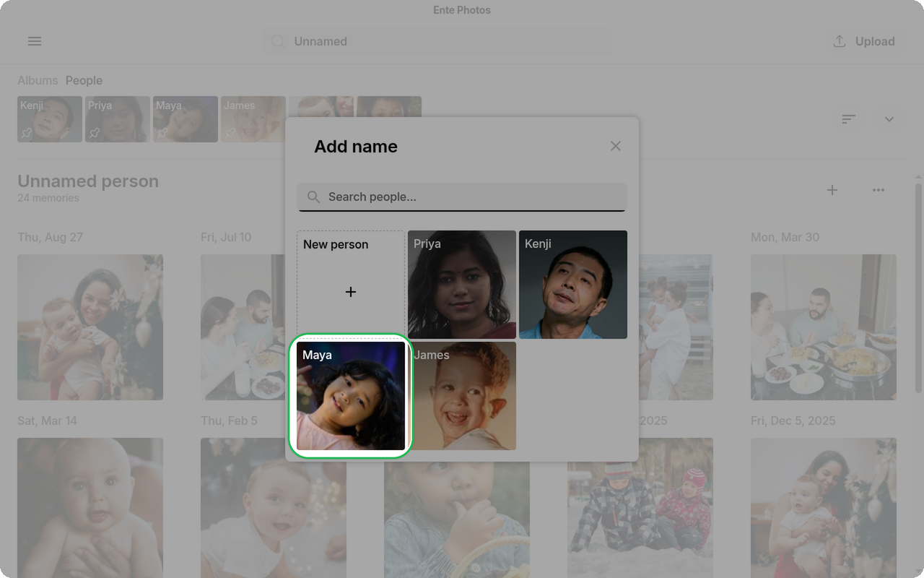
Task: Open James chip in top people strip
Action: [253, 119]
